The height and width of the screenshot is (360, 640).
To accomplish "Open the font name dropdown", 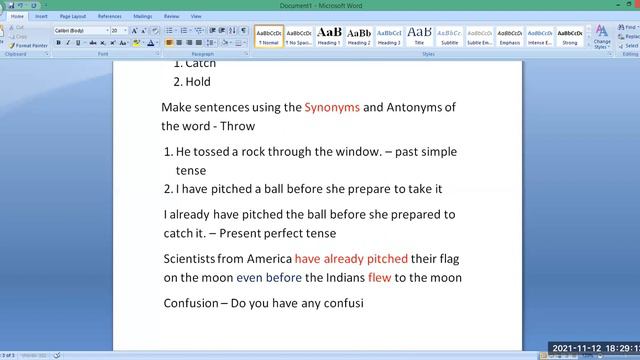I will (107, 31).
